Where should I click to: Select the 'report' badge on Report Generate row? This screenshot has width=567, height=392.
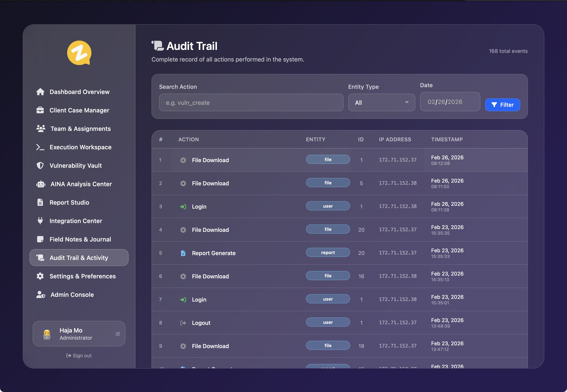pyautogui.click(x=328, y=252)
